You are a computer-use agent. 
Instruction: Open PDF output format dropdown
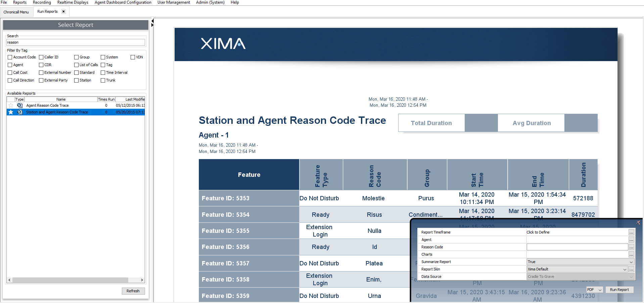point(595,290)
